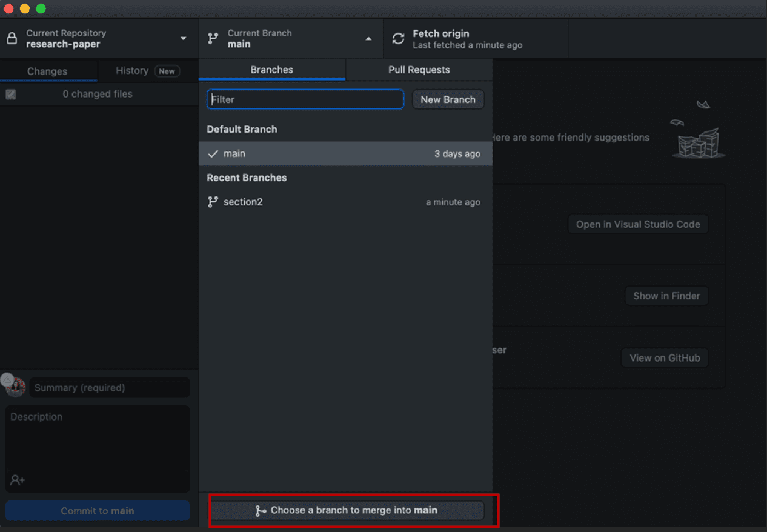Click the green maximize window button
The height and width of the screenshot is (532, 767).
[x=41, y=8]
